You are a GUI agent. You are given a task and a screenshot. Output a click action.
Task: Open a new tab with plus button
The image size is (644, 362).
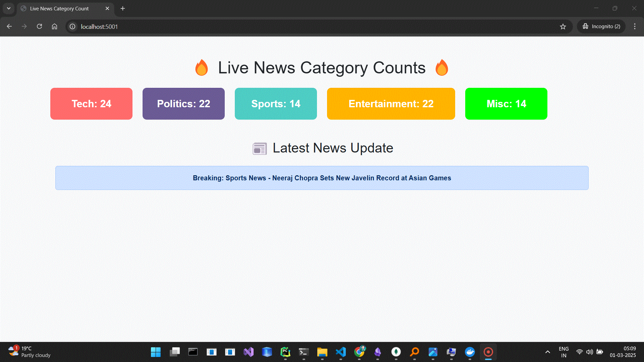[x=123, y=8]
